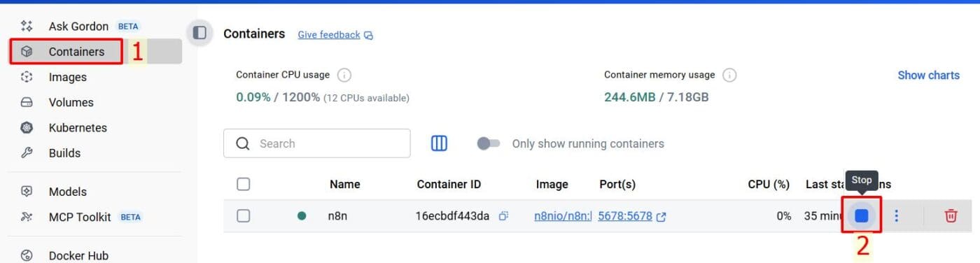Click the n8n running status dot

302,216
